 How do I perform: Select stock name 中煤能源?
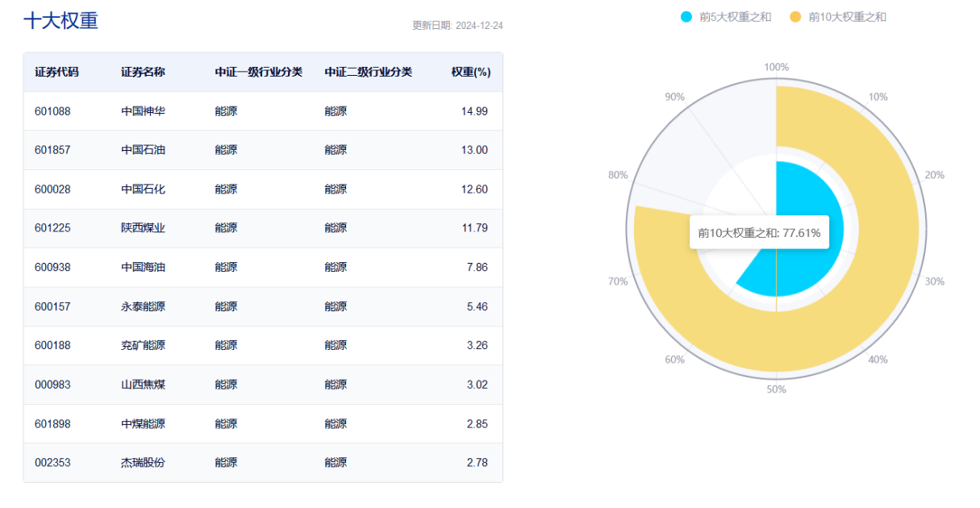pyautogui.click(x=143, y=423)
